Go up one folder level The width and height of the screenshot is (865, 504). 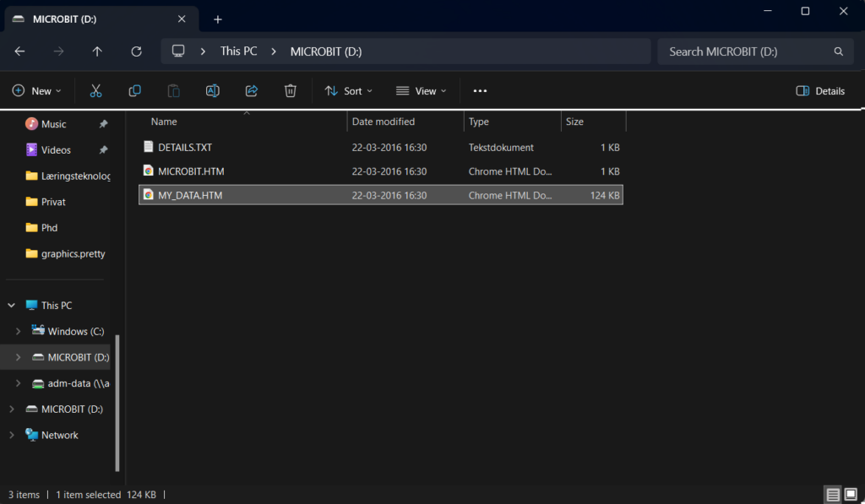[x=97, y=51]
